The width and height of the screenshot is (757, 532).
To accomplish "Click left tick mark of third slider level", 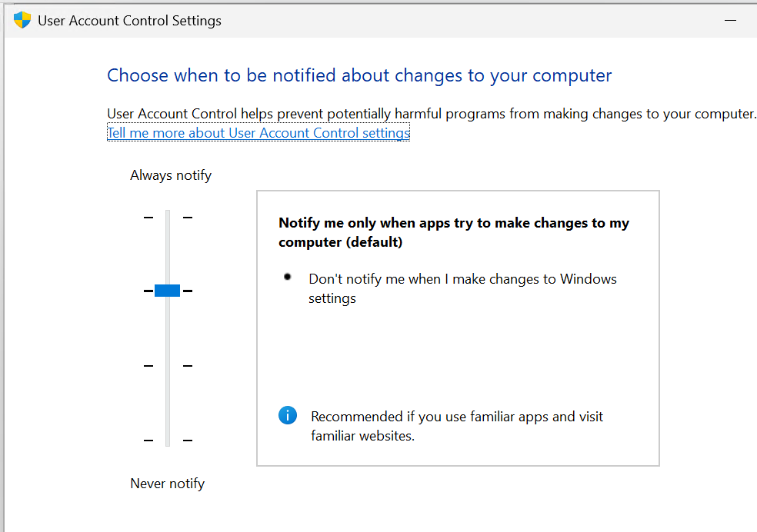I will 148,366.
